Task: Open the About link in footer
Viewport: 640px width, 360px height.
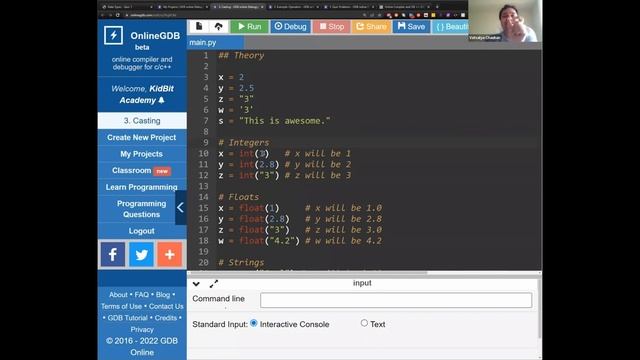Action: (x=118, y=295)
